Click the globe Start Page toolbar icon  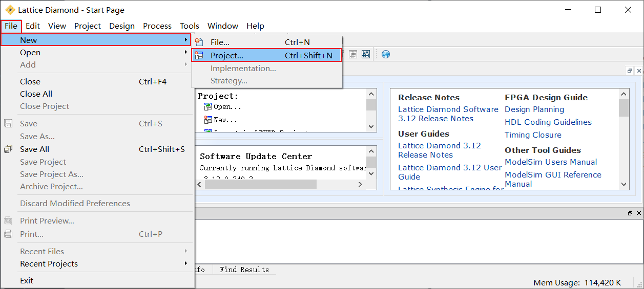[386, 54]
